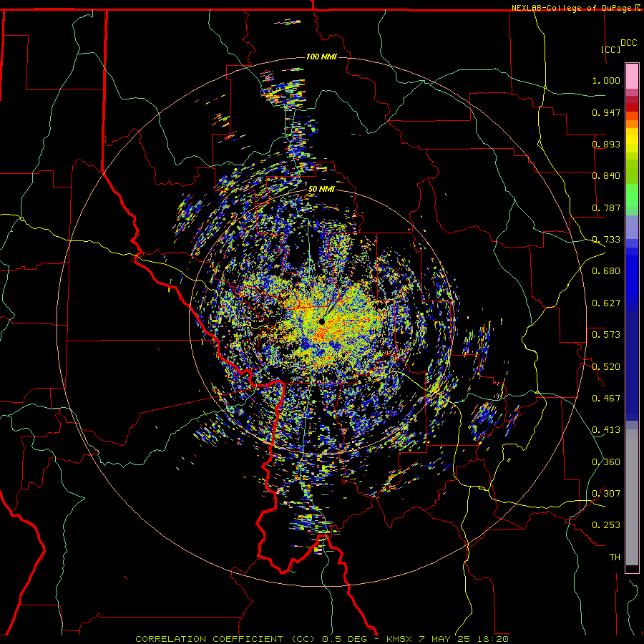Screen dimensions: 644x644
Task: Select the 0.947 legend value
Action: coord(606,112)
